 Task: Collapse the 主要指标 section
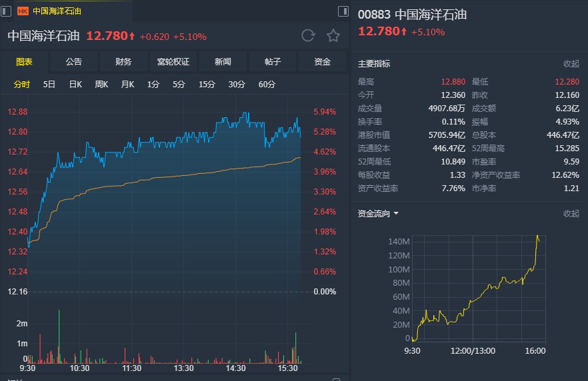point(571,64)
